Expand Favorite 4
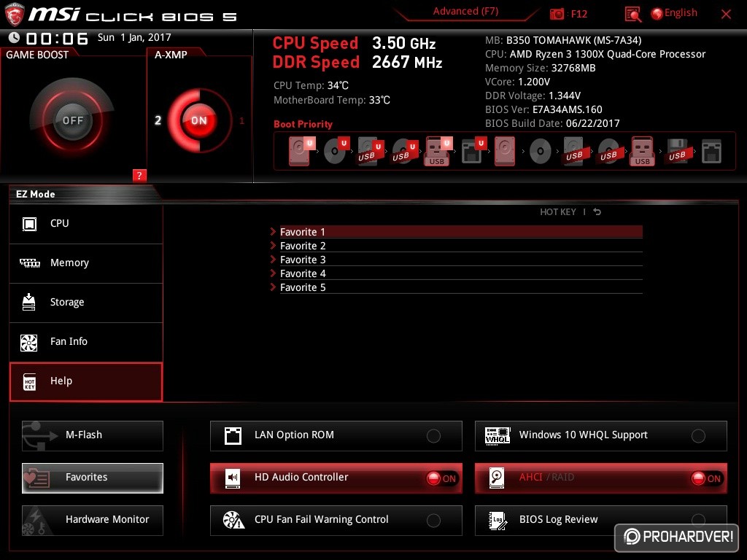 (457, 273)
